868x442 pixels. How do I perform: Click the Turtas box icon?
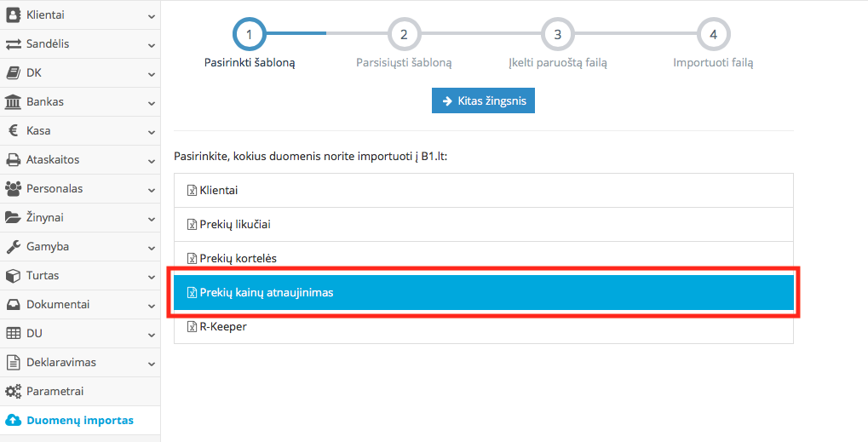[x=14, y=276]
